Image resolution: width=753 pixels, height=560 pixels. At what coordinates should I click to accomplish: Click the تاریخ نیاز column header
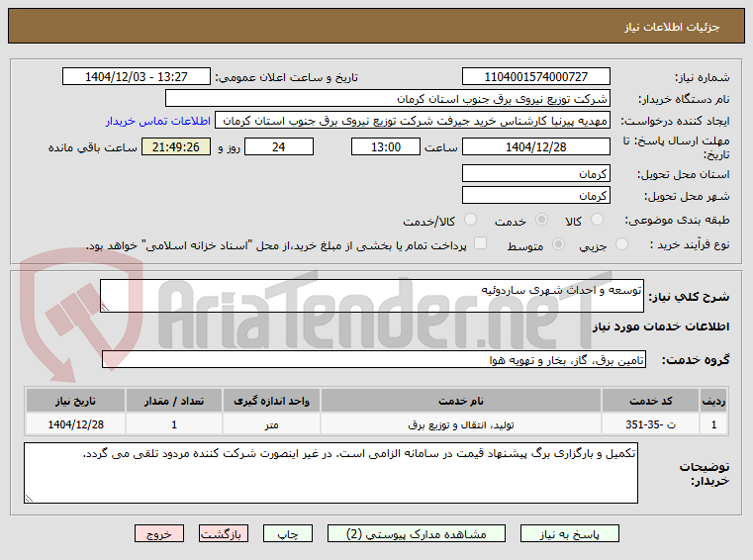(x=75, y=401)
